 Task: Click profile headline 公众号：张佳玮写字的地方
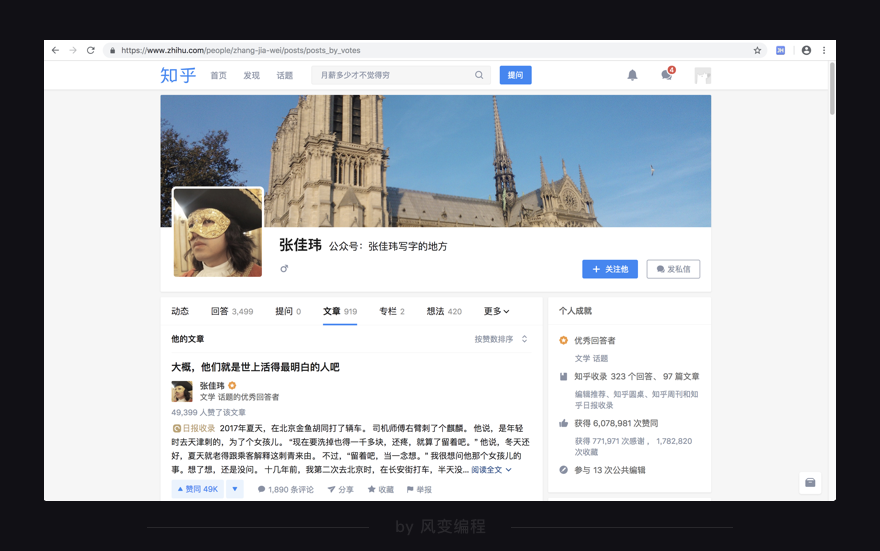388,246
